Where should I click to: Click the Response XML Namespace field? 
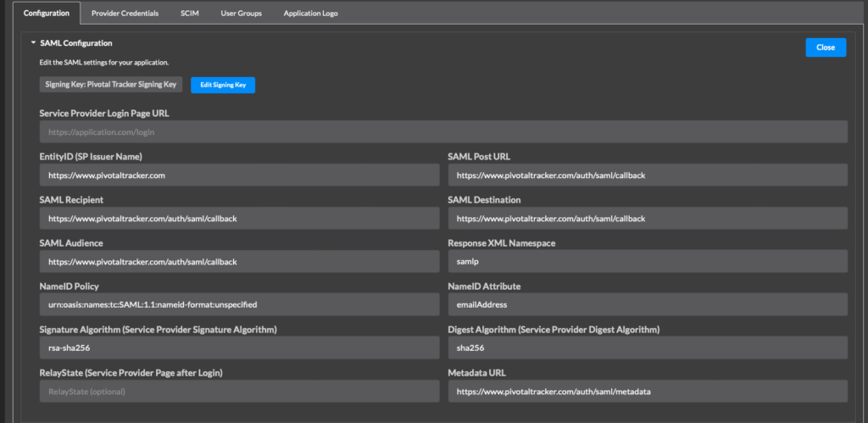tap(648, 261)
